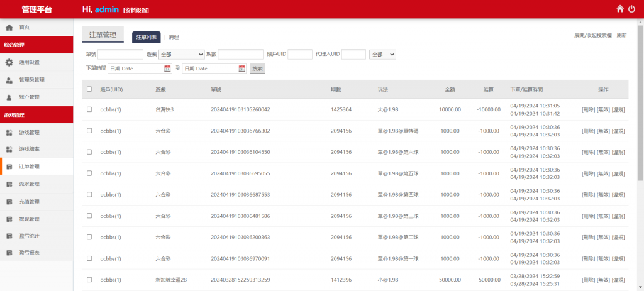Check the row for order 20240419103036687553
Screen dimensions: 644x291
coord(89,195)
